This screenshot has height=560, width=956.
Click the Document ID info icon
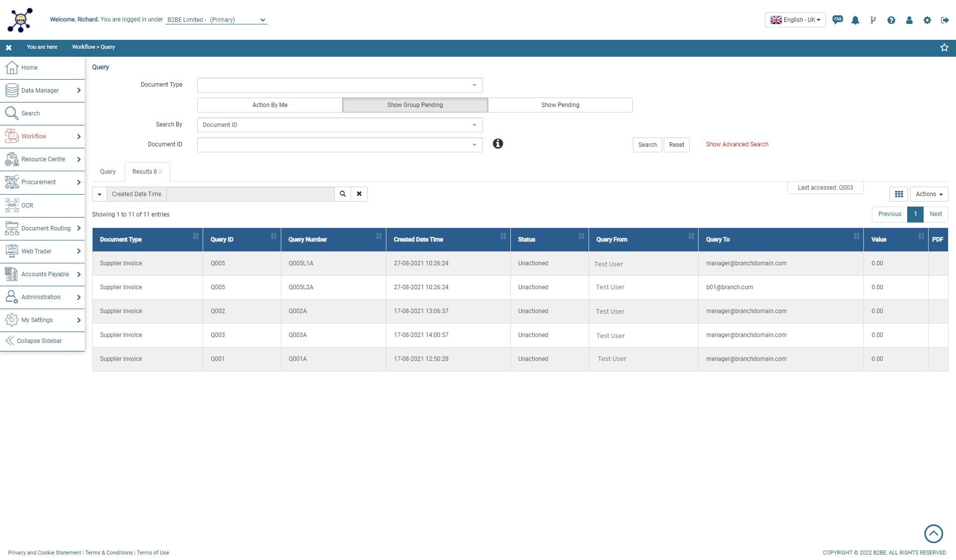pyautogui.click(x=498, y=144)
